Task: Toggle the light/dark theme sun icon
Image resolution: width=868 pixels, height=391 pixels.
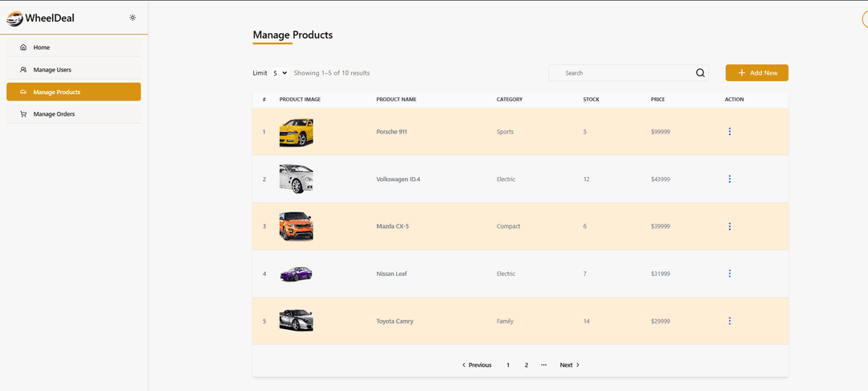Action: pos(133,18)
